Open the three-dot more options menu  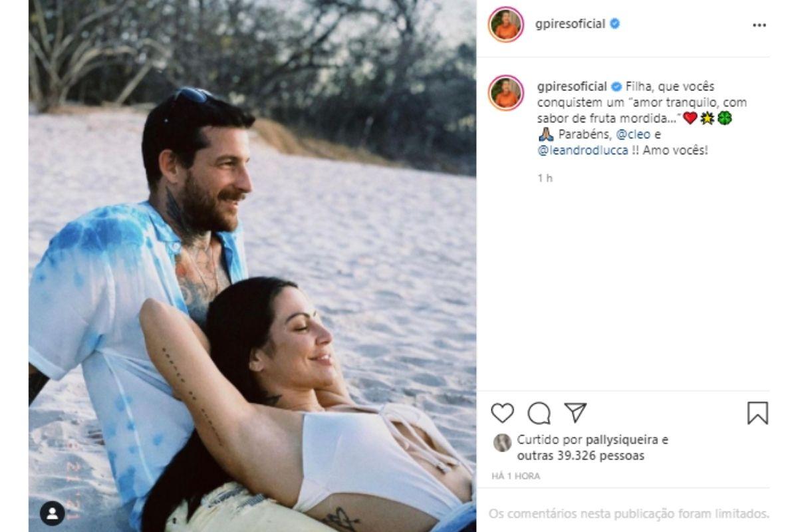pyautogui.click(x=759, y=25)
